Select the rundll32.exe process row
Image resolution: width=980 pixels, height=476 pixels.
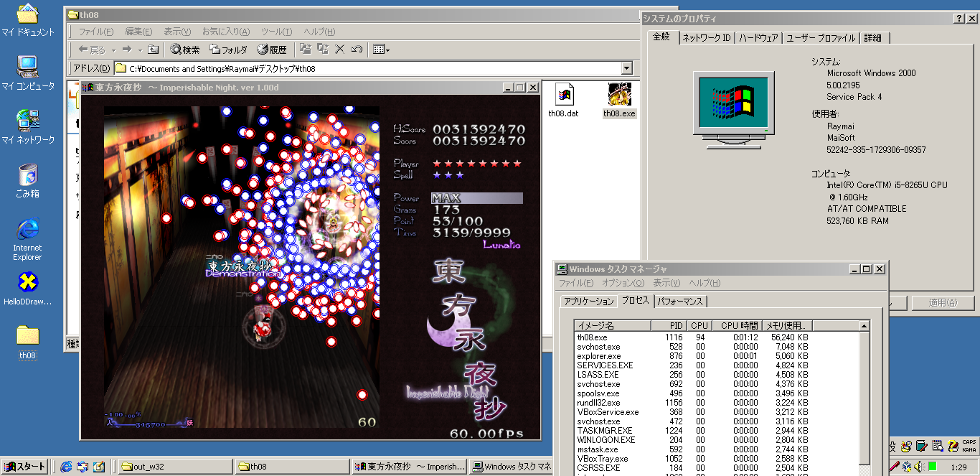tap(717, 402)
